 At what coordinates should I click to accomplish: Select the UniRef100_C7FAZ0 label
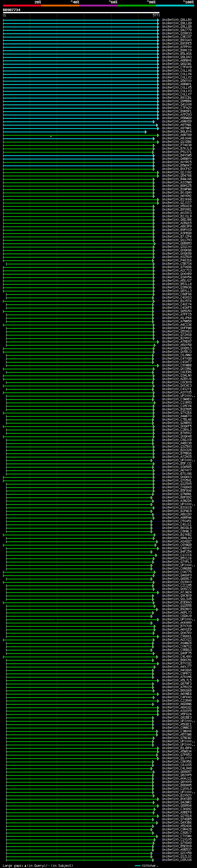click(x=177, y=108)
